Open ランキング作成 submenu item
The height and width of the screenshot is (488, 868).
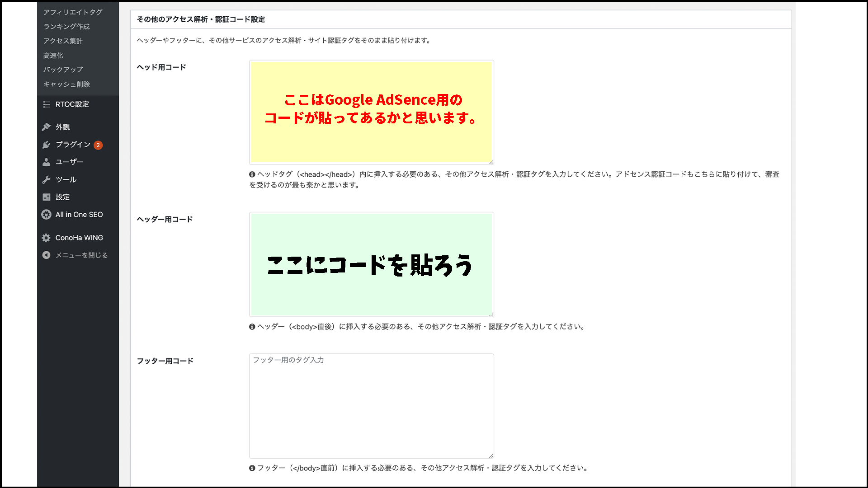coord(66,27)
